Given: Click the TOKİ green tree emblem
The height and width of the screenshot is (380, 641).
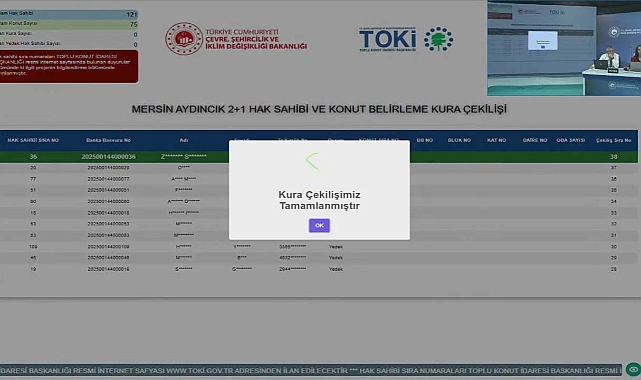Looking at the screenshot, I should [438, 39].
